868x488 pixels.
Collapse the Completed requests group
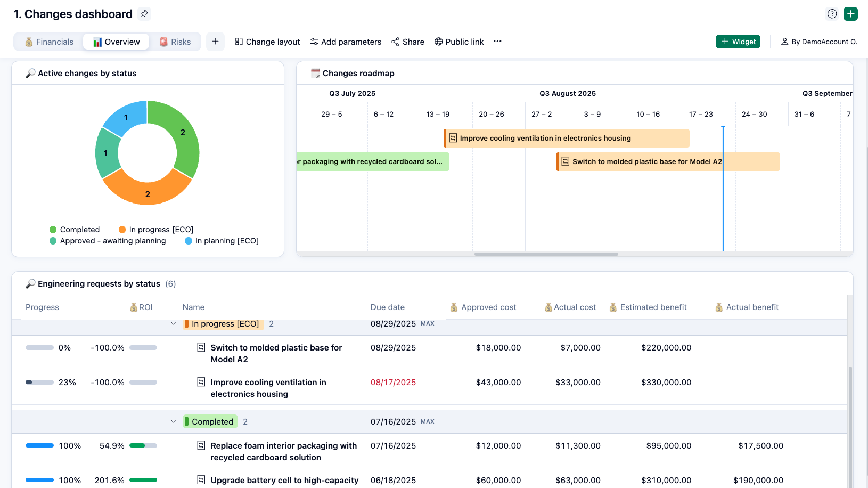[x=173, y=421]
